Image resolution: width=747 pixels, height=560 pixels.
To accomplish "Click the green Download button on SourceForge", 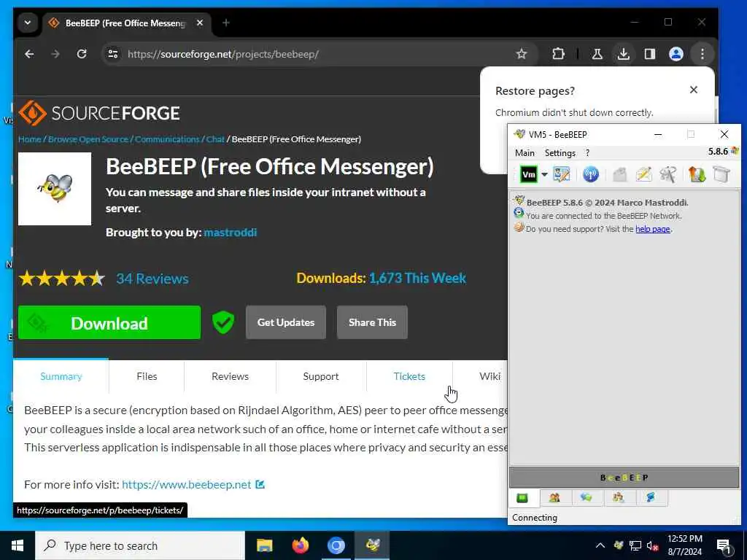I will click(109, 323).
